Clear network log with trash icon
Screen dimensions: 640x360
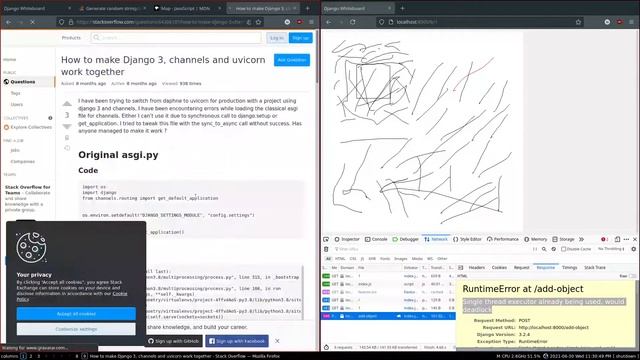coord(326,249)
